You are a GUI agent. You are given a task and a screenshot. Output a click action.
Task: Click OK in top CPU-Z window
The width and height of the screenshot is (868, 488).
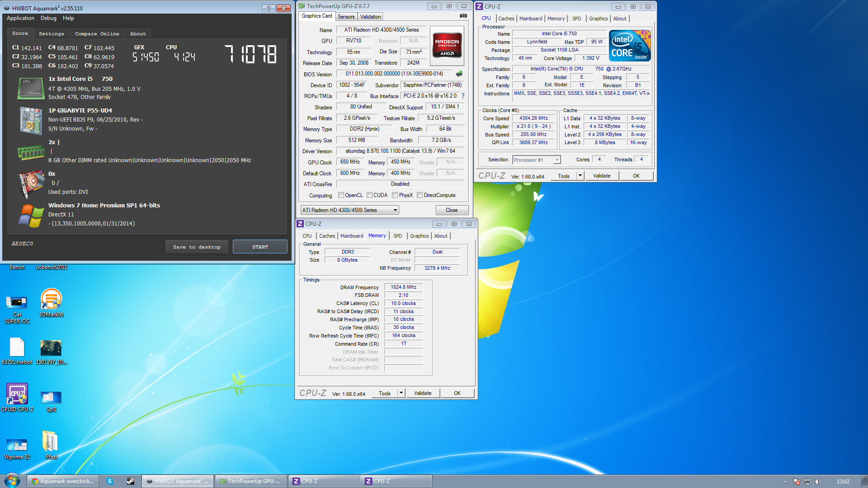coord(636,176)
